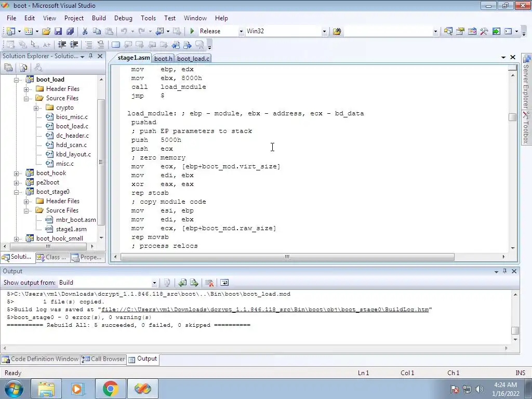Click Solution Explorer properties icon
The width and height of the screenshot is (532, 399).
point(8,68)
